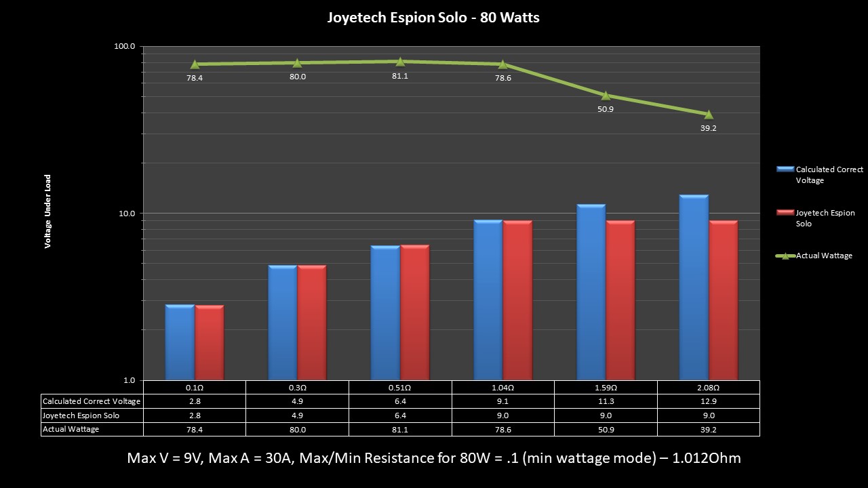Click the 9.0 cell in the 1.04Ω column

(x=502, y=415)
